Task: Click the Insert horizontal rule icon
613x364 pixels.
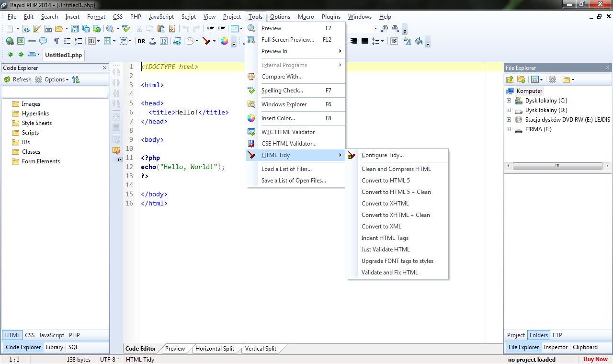Action: point(32,41)
